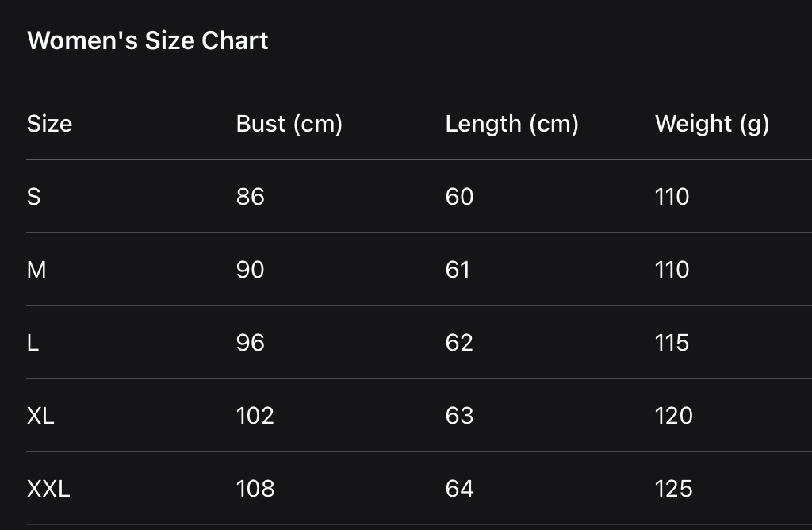
Task: Click weight value 125 in XXL row
Action: click(x=673, y=489)
